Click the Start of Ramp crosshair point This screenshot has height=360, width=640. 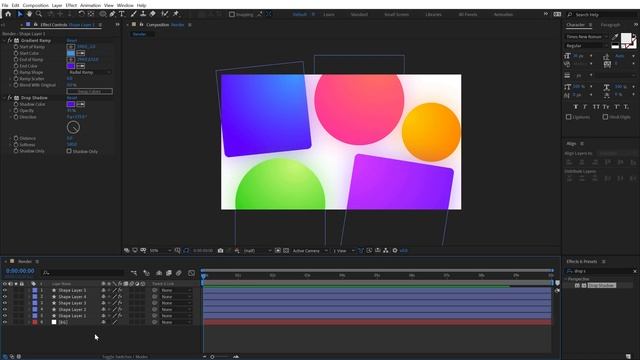pos(71,47)
